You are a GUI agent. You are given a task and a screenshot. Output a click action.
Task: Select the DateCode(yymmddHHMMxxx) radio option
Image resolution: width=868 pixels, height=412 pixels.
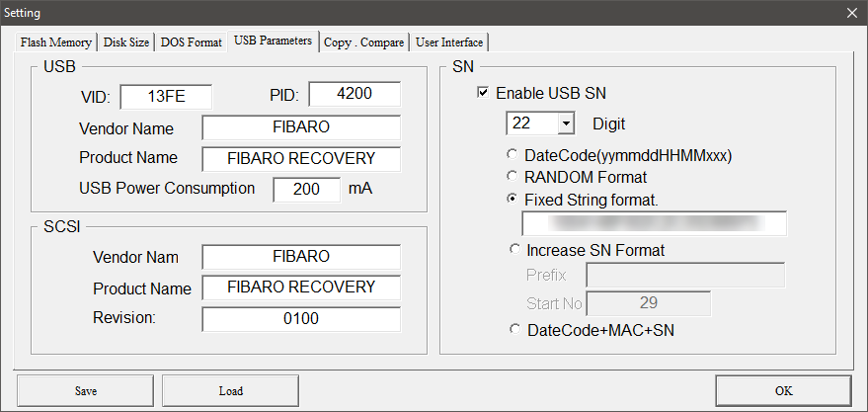coord(513,155)
